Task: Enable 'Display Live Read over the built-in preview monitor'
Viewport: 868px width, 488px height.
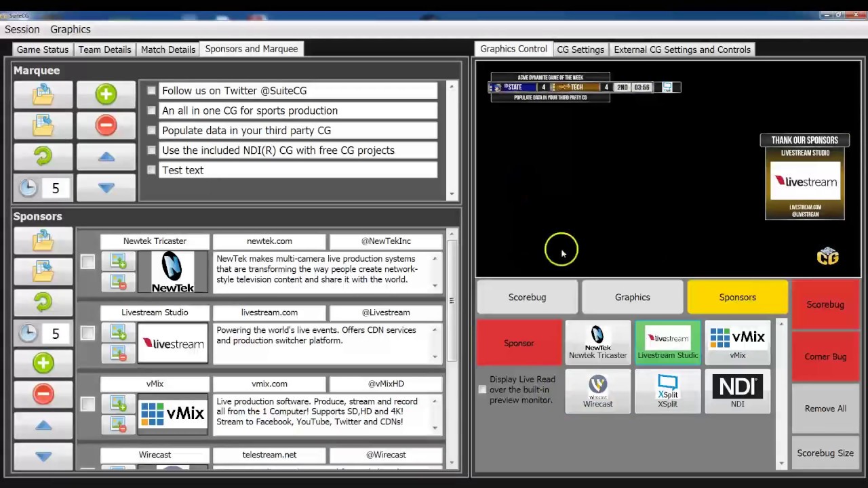Action: (x=482, y=389)
